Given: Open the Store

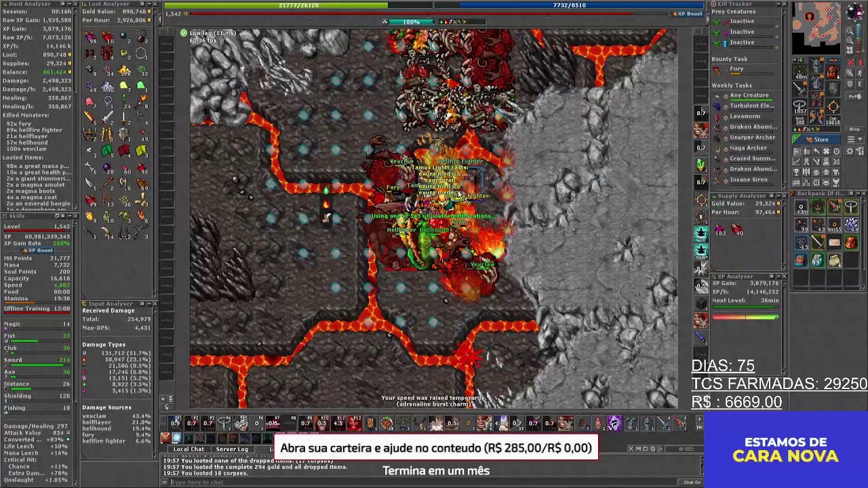Looking at the screenshot, I should (x=816, y=139).
